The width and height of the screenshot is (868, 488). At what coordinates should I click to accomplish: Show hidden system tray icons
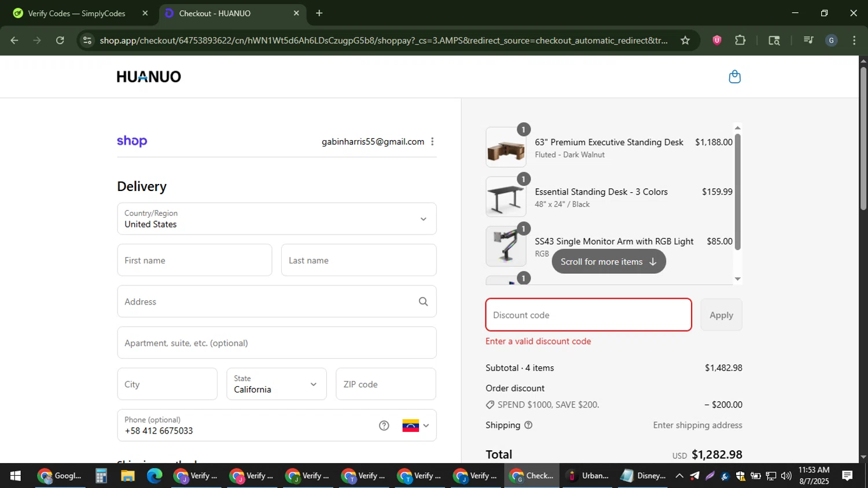679,476
